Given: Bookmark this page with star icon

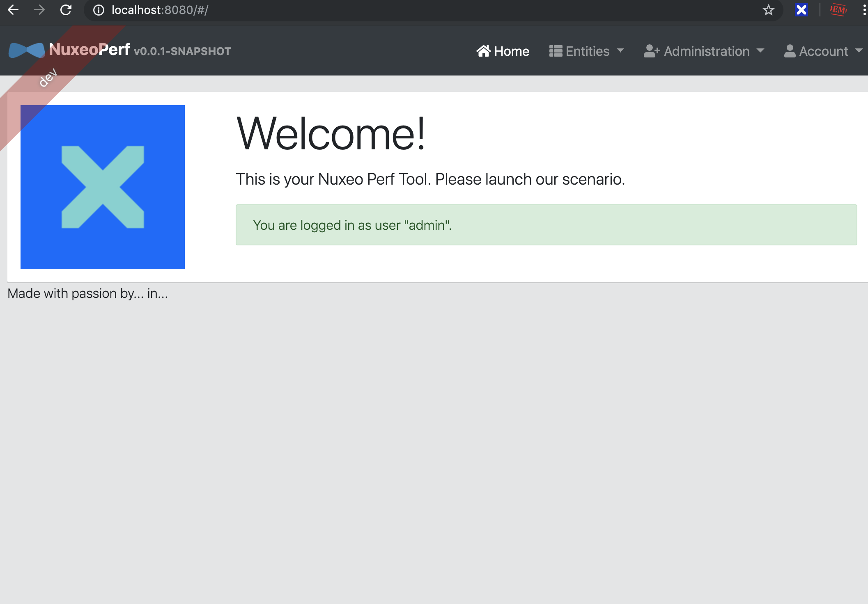Looking at the screenshot, I should [x=768, y=10].
